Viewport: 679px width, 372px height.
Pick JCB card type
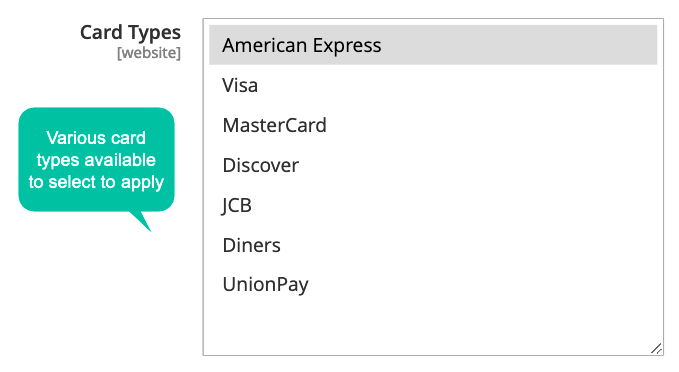click(433, 205)
